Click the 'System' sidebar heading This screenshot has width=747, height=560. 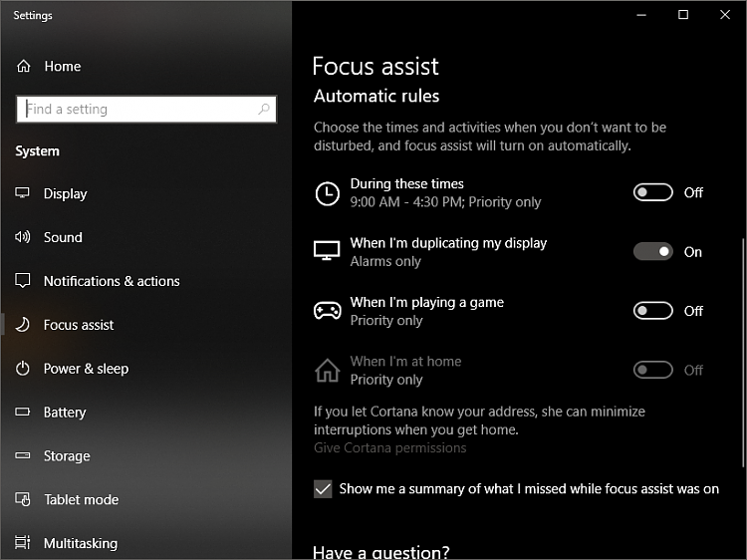tap(37, 151)
